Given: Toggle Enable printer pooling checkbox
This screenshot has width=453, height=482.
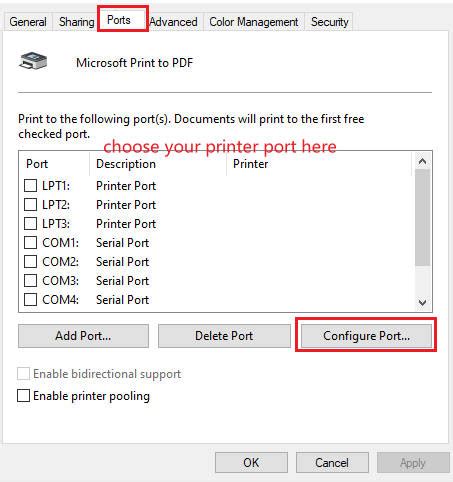Looking at the screenshot, I should [x=23, y=396].
